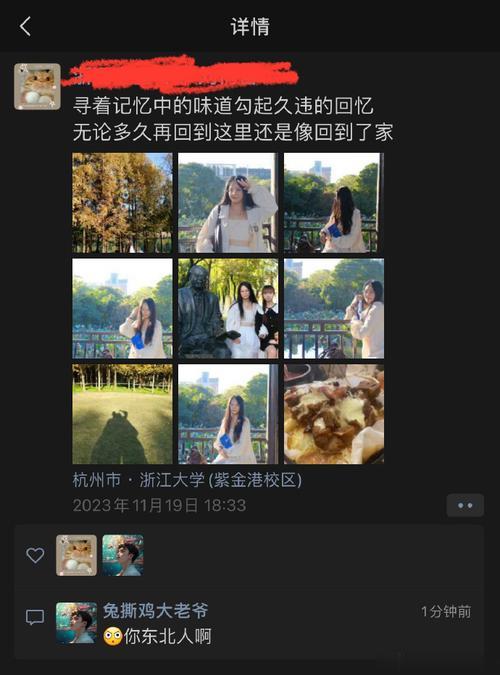View the bronze statue group photo
Image resolution: width=500 pixels, height=675 pixels.
pos(228,309)
